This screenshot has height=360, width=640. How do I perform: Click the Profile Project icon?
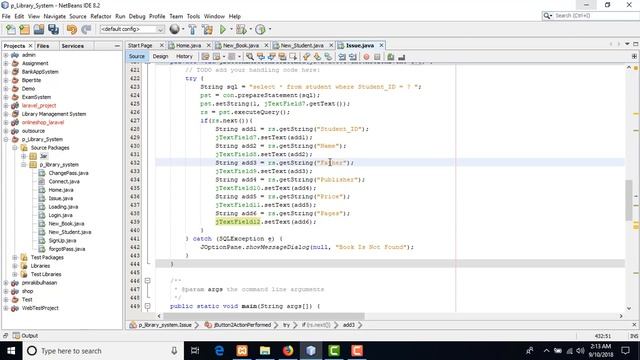260,29
